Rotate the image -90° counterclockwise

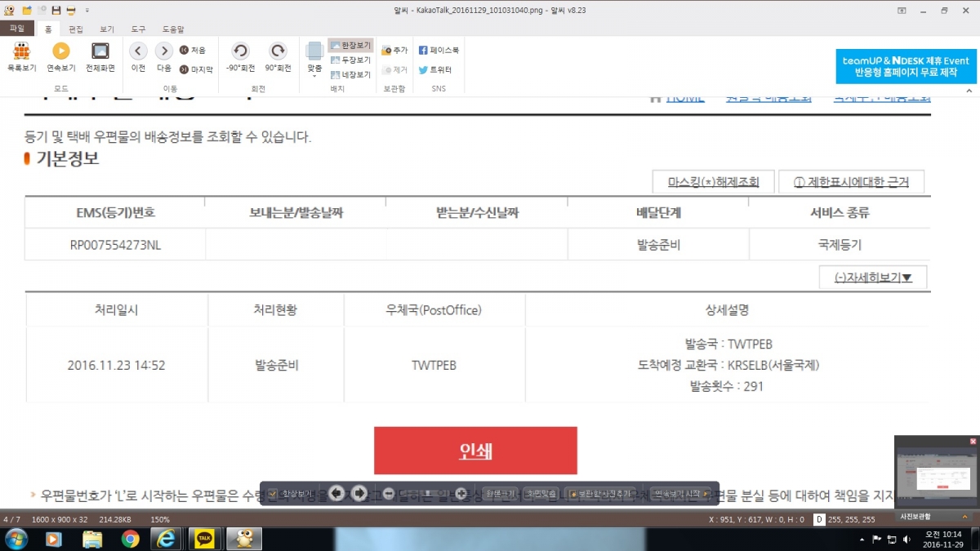pyautogui.click(x=240, y=57)
